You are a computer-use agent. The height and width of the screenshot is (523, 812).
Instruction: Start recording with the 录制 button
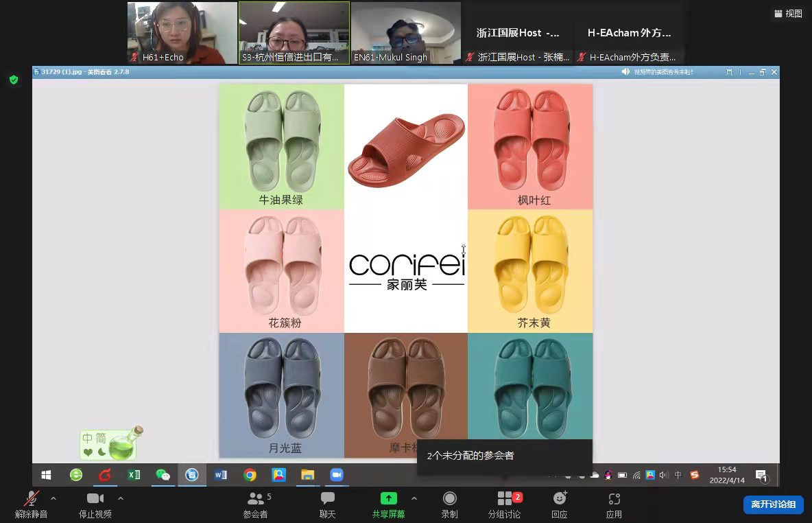coord(449,504)
